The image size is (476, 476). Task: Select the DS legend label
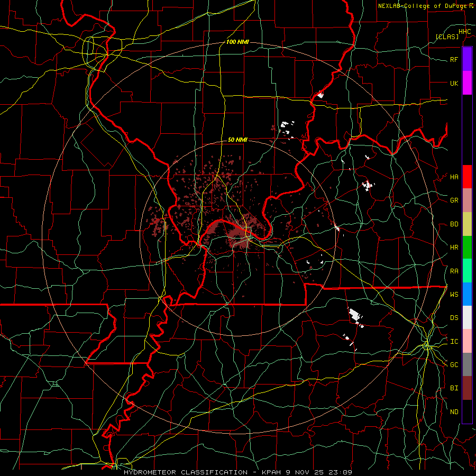point(454,318)
